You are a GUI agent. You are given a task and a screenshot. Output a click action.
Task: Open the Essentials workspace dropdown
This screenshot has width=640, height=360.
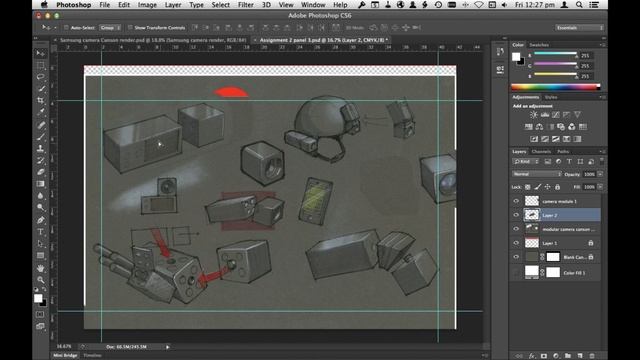[579, 28]
